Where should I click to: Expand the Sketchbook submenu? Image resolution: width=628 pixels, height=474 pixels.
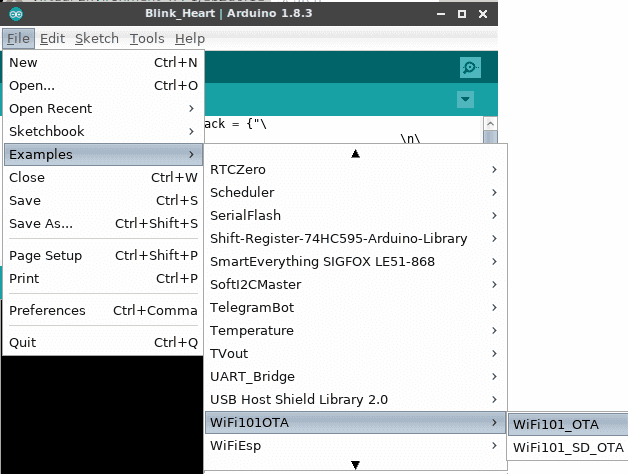coord(100,131)
